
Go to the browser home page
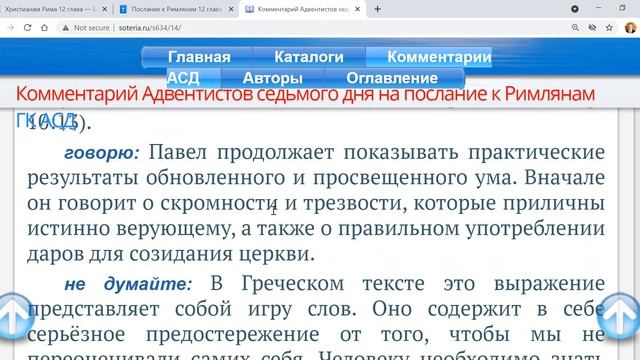[44, 27]
